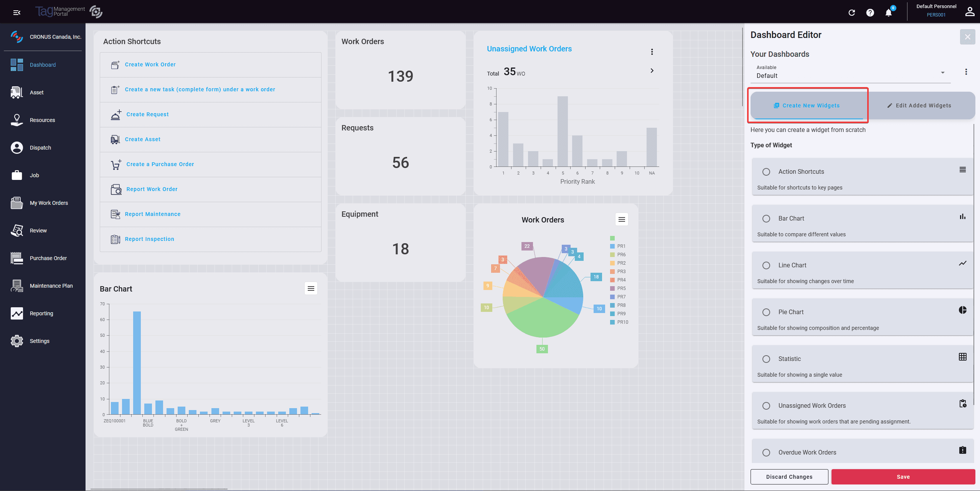Collapse the sidebar with hamburger icon
This screenshot has width=980, height=491.
[x=16, y=13]
